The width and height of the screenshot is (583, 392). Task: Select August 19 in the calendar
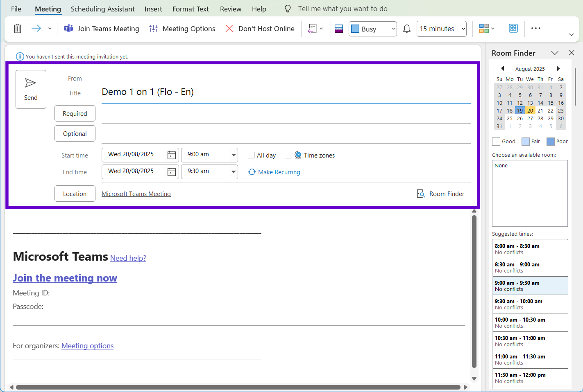(x=520, y=110)
